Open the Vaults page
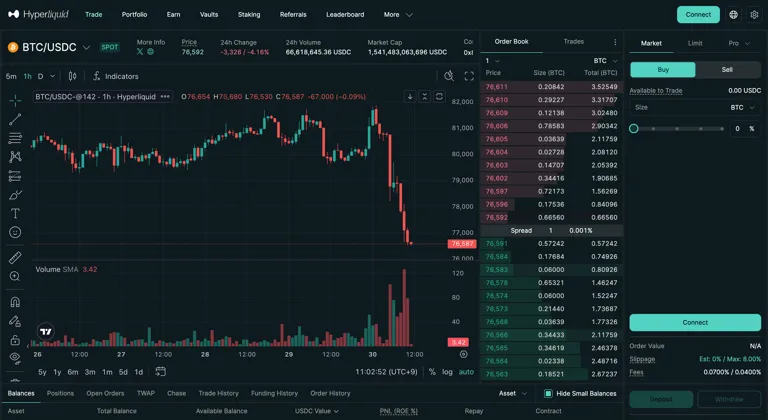Image resolution: width=768 pixels, height=420 pixels. (x=209, y=15)
